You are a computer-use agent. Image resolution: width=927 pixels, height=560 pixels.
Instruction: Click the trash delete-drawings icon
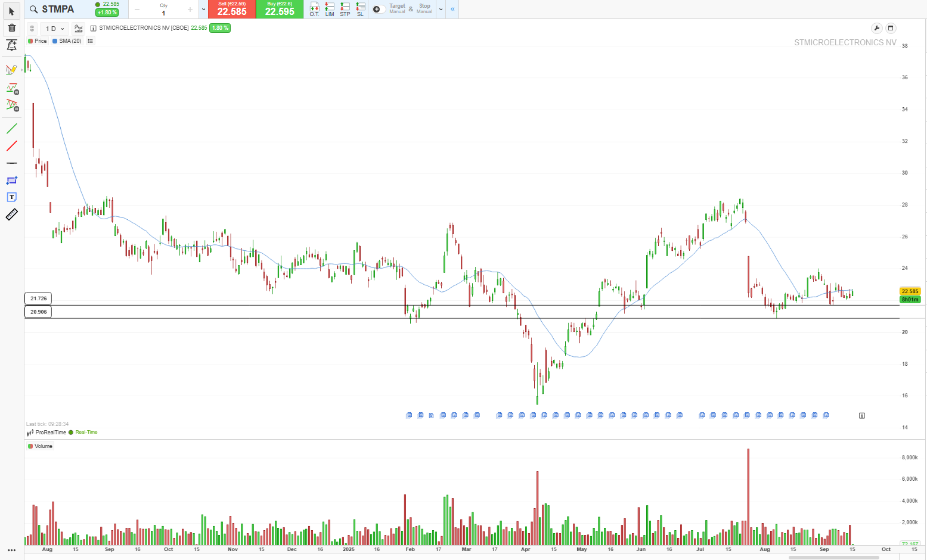coord(11,28)
